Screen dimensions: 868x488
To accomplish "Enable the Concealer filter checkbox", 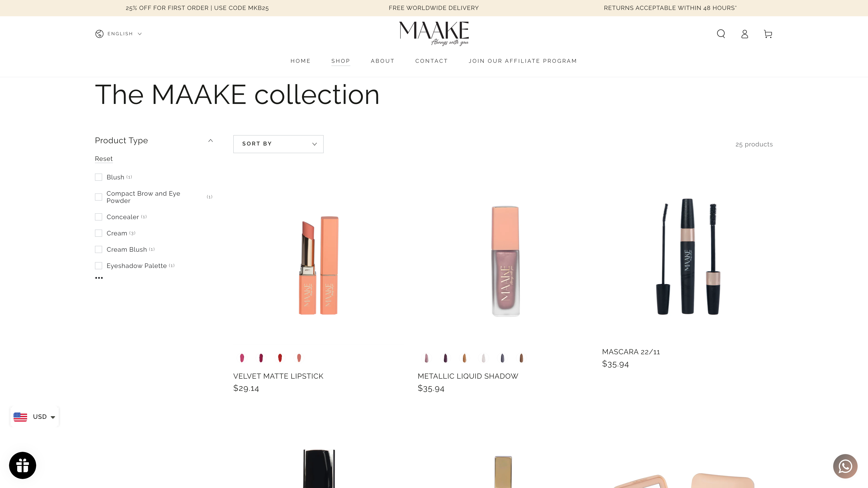I will pos(98,217).
